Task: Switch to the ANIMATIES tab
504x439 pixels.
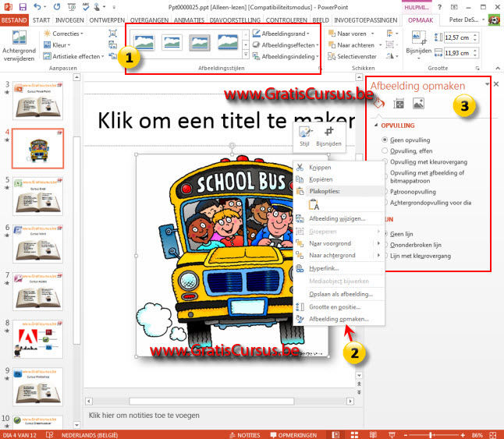Action: 189,20
